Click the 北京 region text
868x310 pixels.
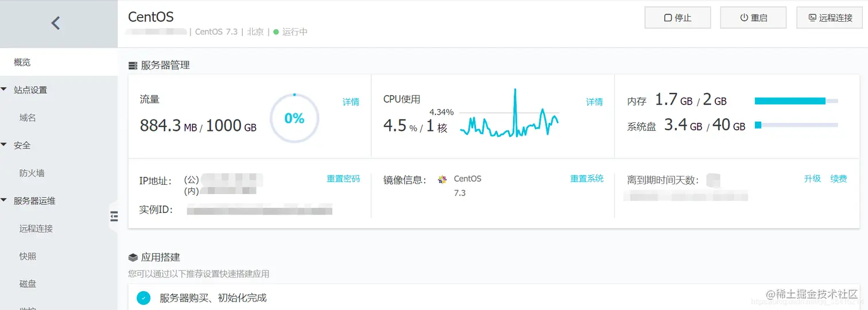pos(255,32)
